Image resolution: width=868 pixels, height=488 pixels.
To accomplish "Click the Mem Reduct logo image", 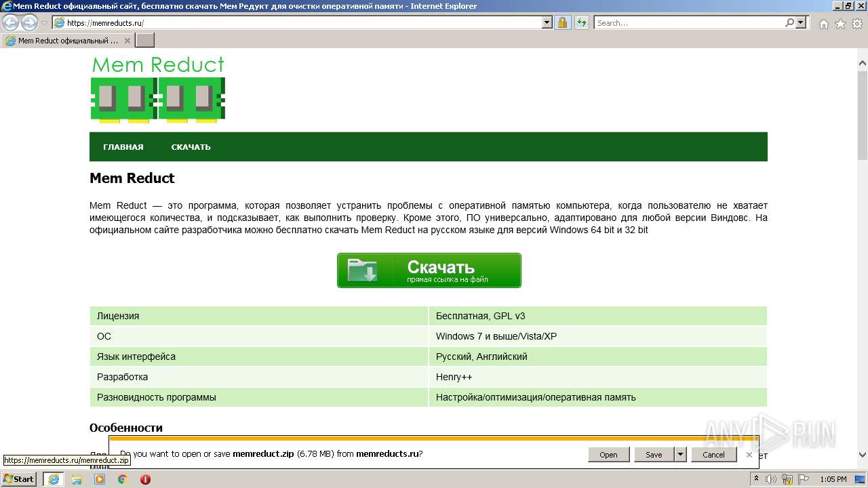I will [x=158, y=89].
